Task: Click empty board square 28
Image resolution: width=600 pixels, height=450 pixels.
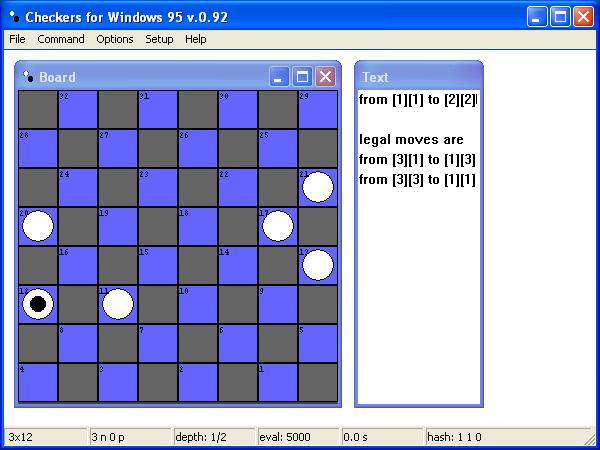Action: tap(38, 148)
